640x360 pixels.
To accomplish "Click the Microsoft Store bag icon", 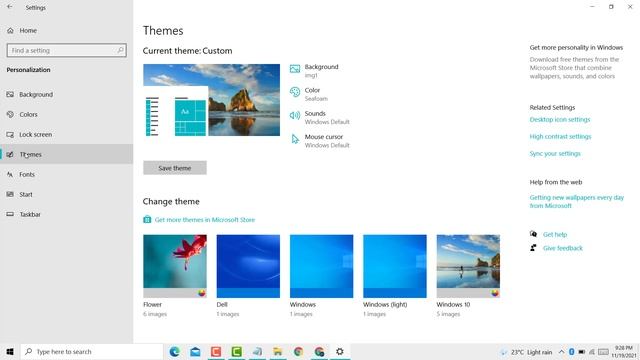I will (147, 220).
